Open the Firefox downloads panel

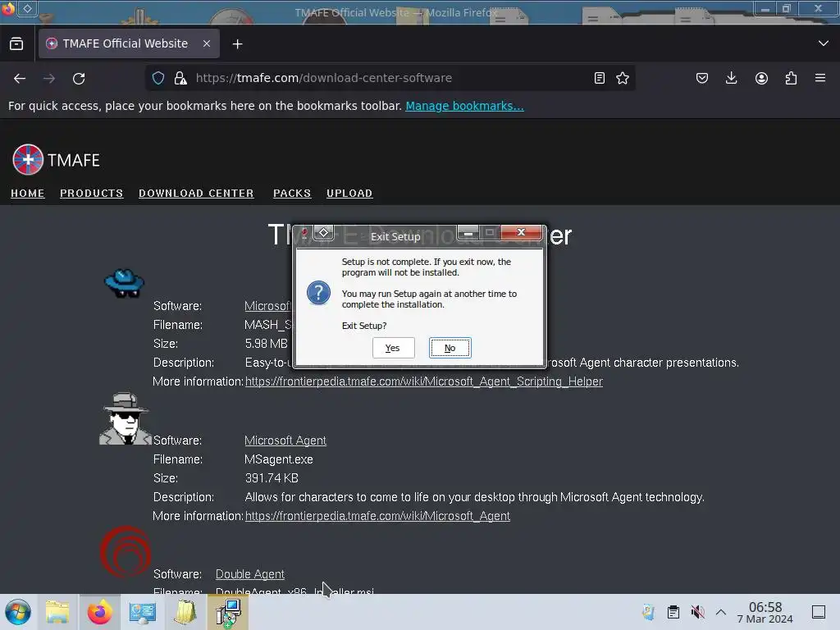click(x=731, y=78)
